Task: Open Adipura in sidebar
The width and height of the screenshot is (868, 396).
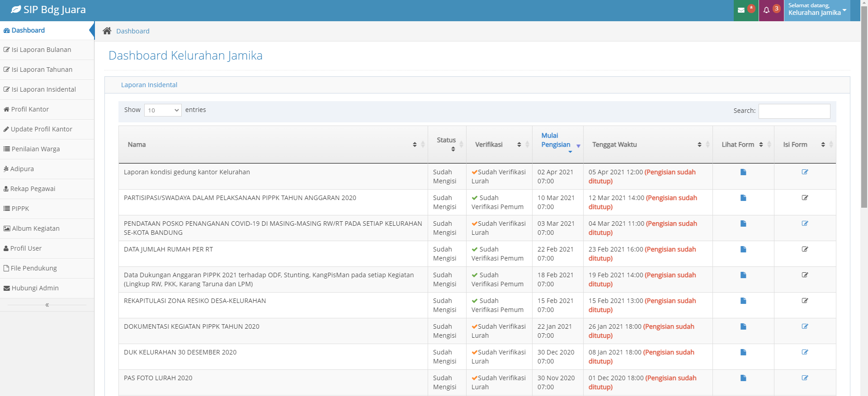Action: click(47, 169)
